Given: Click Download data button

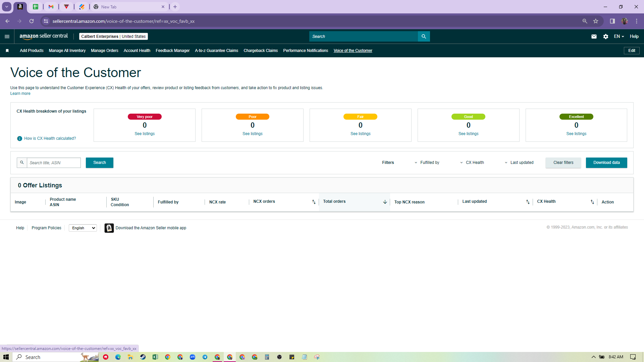Looking at the screenshot, I should tap(606, 163).
